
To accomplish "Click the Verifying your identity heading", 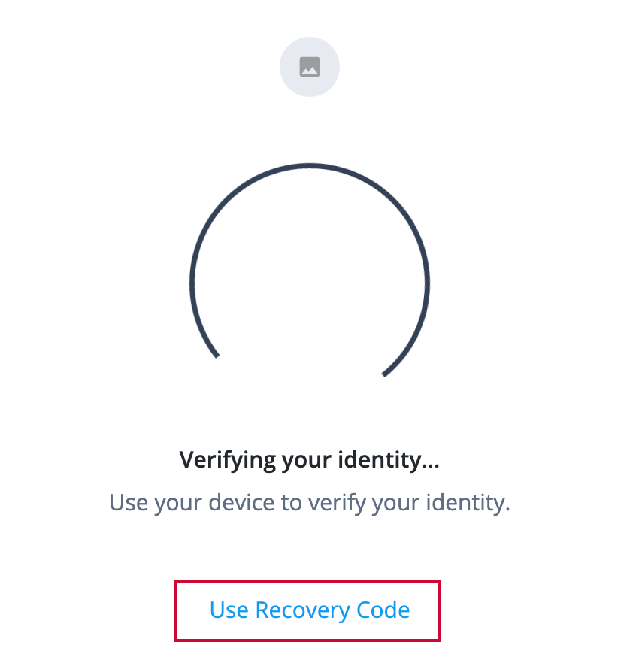I will [309, 459].
